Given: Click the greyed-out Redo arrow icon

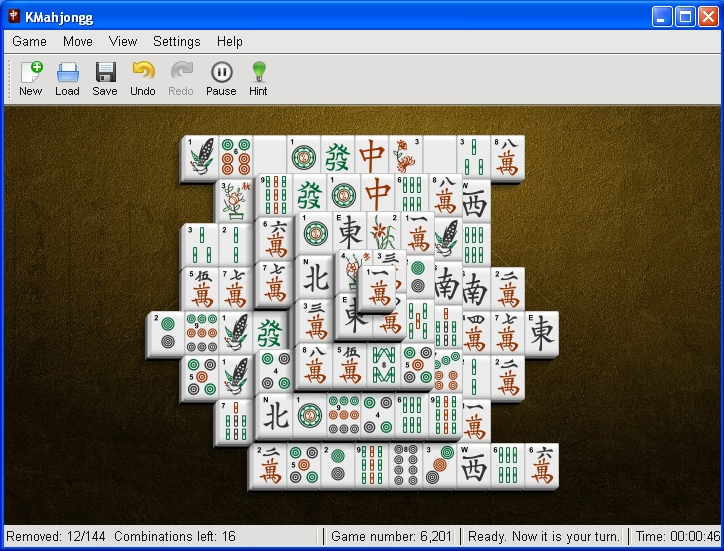Looking at the screenshot, I should pos(181,78).
